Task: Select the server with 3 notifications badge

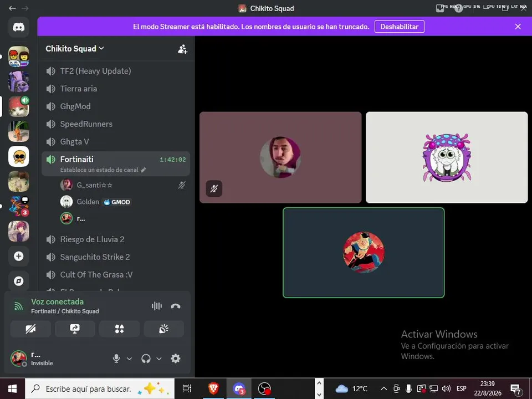Action: [19, 206]
